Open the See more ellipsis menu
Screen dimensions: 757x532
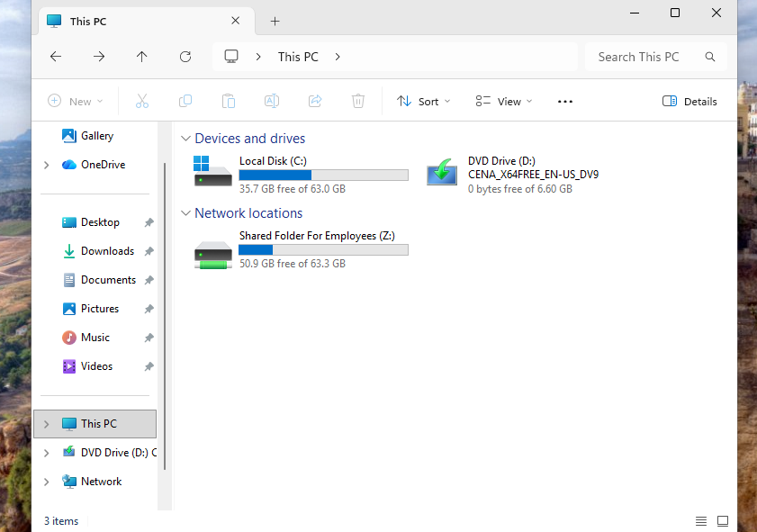tap(565, 102)
